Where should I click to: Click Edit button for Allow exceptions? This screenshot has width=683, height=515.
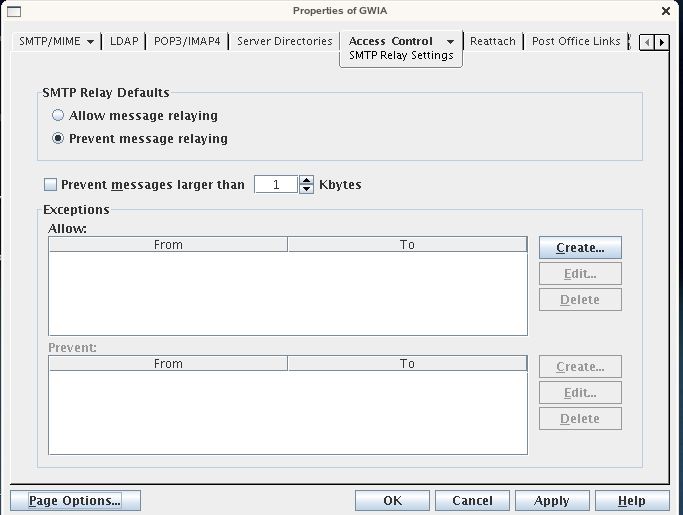[x=580, y=274]
